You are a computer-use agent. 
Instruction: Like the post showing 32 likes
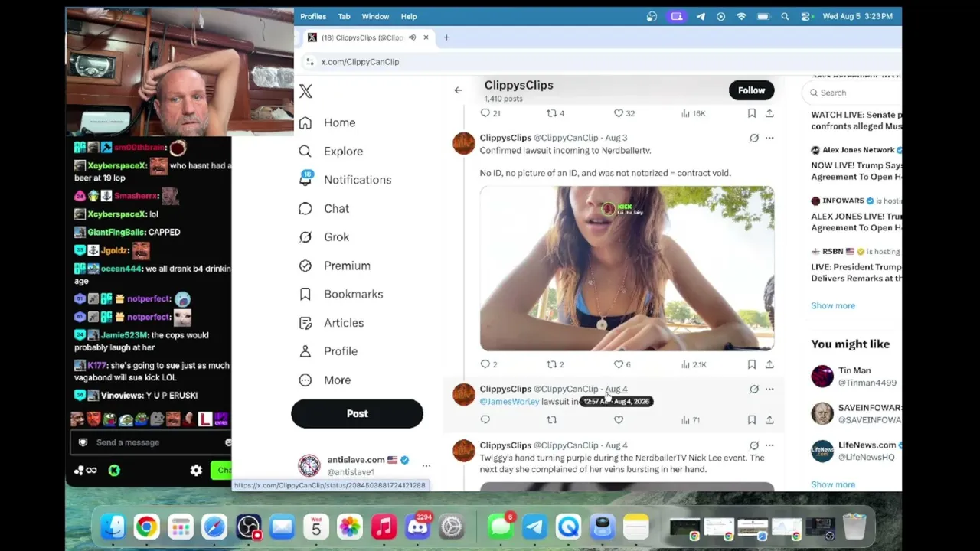pyautogui.click(x=624, y=113)
